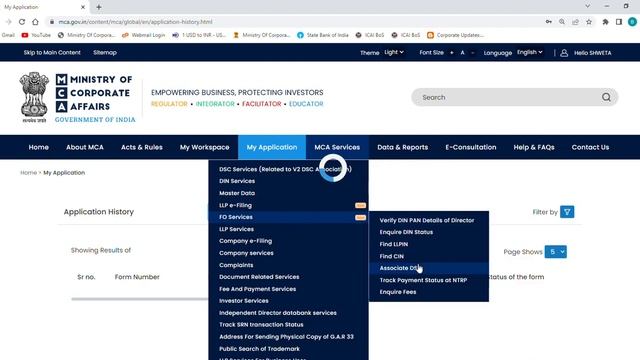Open E-Consultation menu

471,147
